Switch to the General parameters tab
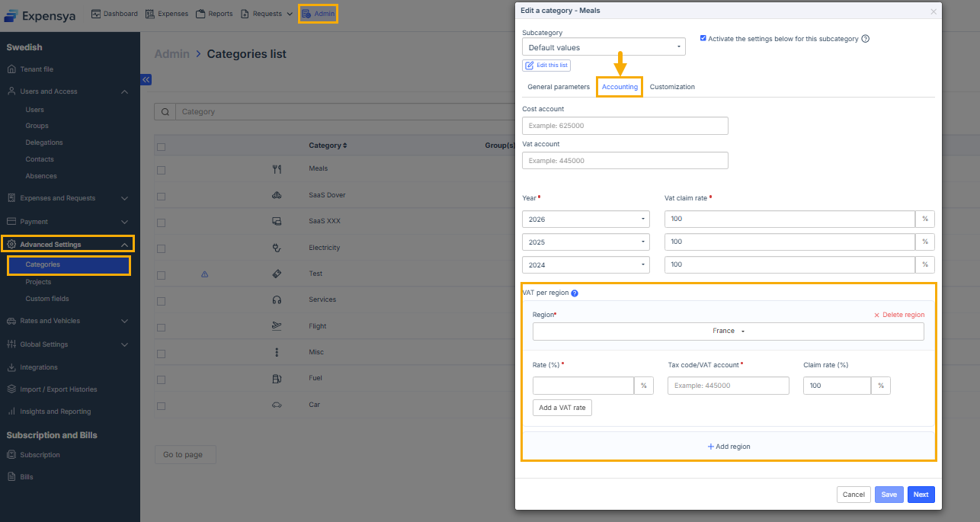The image size is (980, 522). pyautogui.click(x=559, y=87)
